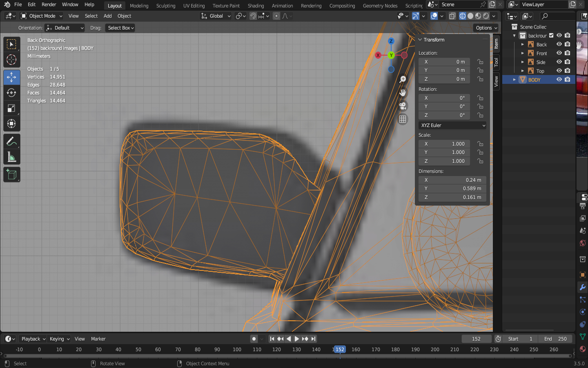Open the Drag Select Box dropdown
Viewport: 588px width, 368px height.
[120, 28]
